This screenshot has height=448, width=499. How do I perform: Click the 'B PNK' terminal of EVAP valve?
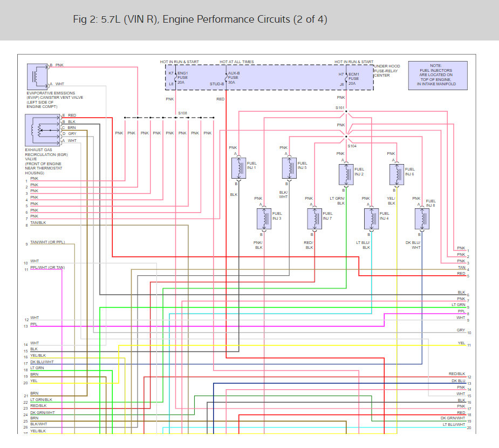coord(57,65)
